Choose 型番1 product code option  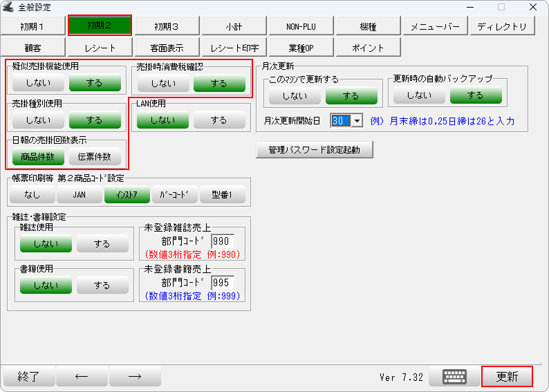(223, 195)
